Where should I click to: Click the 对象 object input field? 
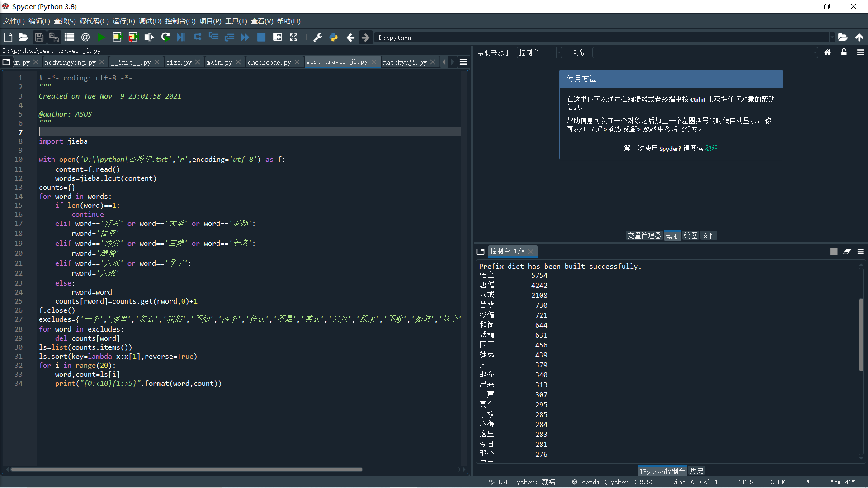[x=703, y=53]
